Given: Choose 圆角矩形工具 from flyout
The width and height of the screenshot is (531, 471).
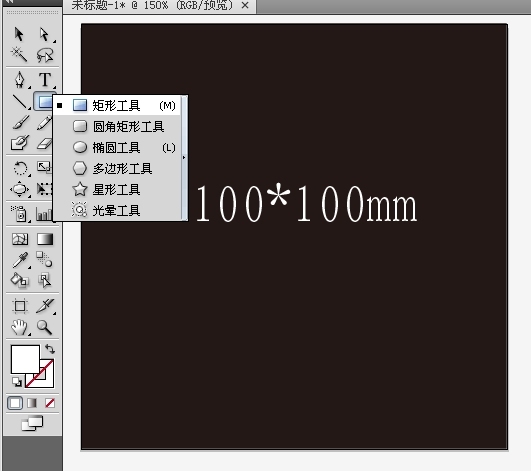Looking at the screenshot, I should [117, 127].
